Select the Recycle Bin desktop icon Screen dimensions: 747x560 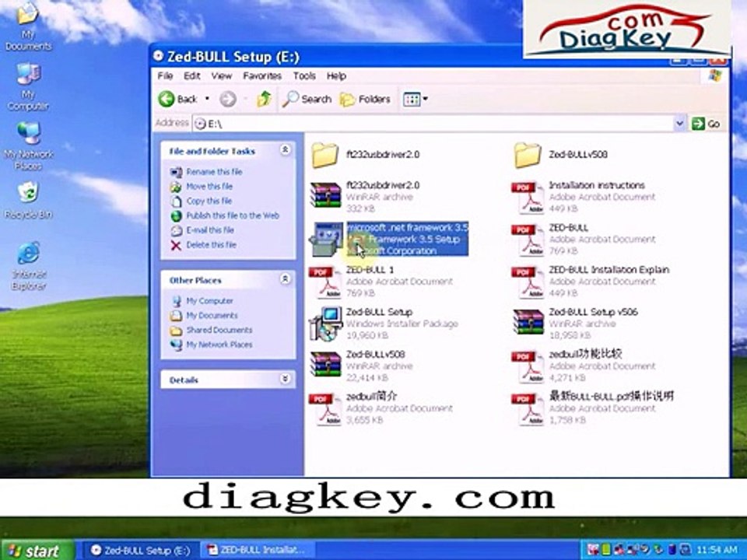coord(28,201)
